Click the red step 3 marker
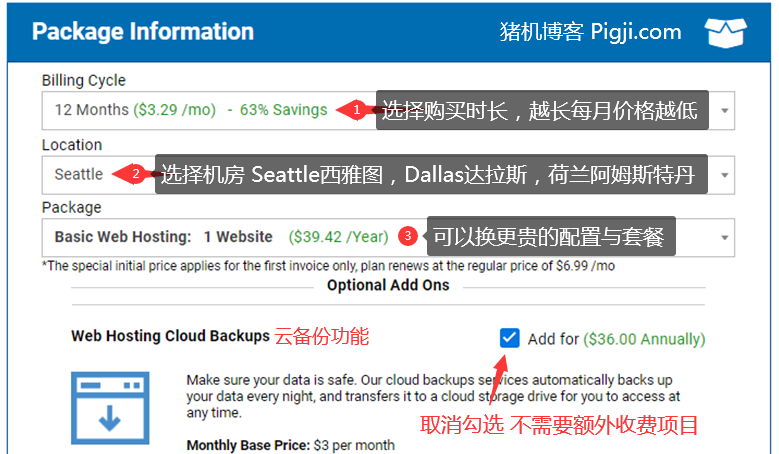Screen dimensions: 779x454 [x=407, y=237]
